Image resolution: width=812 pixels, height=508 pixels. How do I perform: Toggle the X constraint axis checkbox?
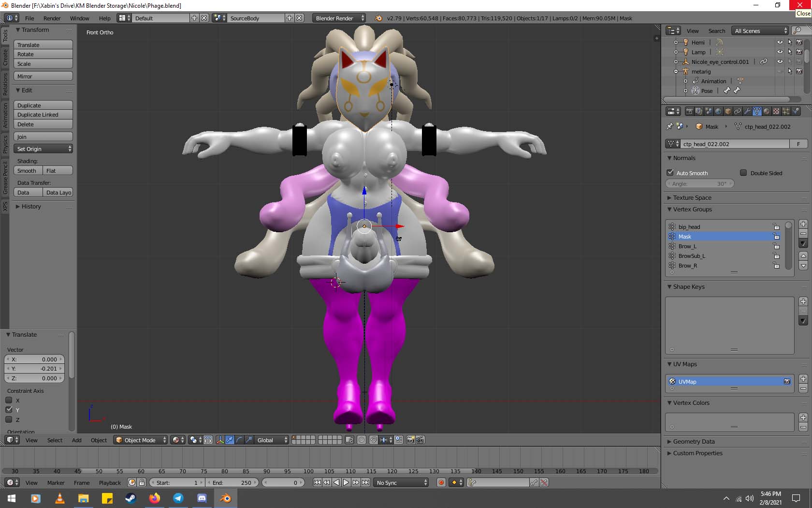pyautogui.click(x=9, y=400)
